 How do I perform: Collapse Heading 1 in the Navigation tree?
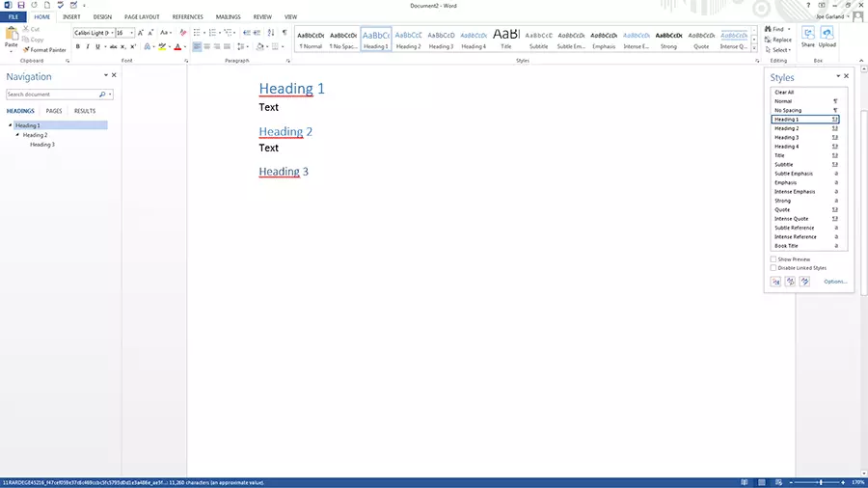coord(10,125)
